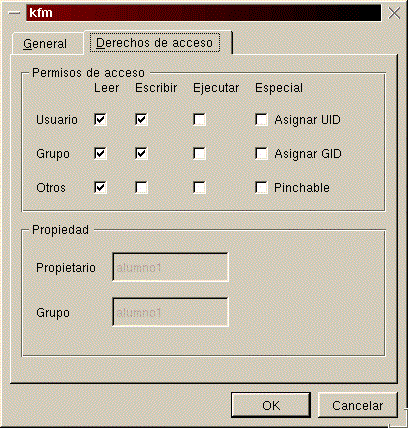Enable Usuario Ejecutar permission
This screenshot has width=408, height=428.
point(199,119)
